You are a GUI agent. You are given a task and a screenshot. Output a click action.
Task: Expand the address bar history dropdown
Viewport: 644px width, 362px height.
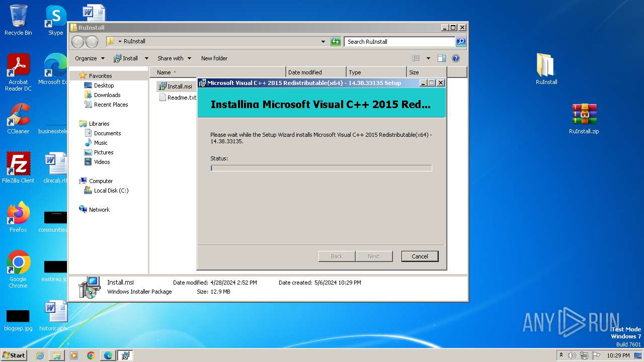[323, 42]
